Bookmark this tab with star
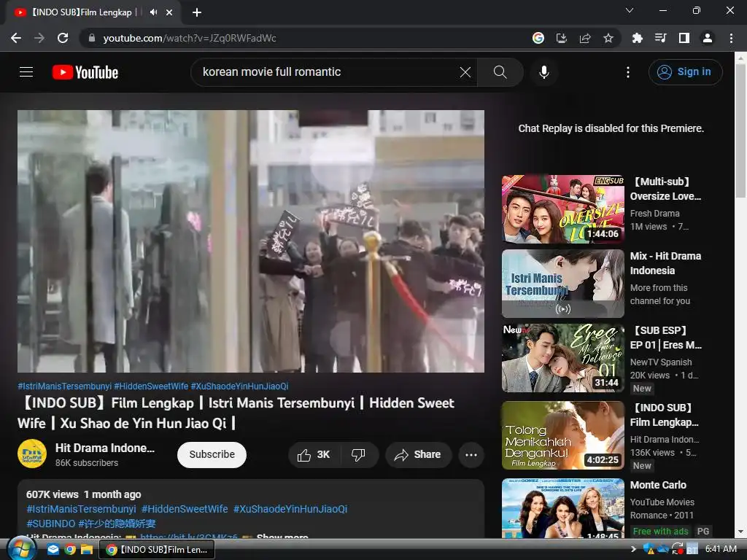 (x=608, y=38)
